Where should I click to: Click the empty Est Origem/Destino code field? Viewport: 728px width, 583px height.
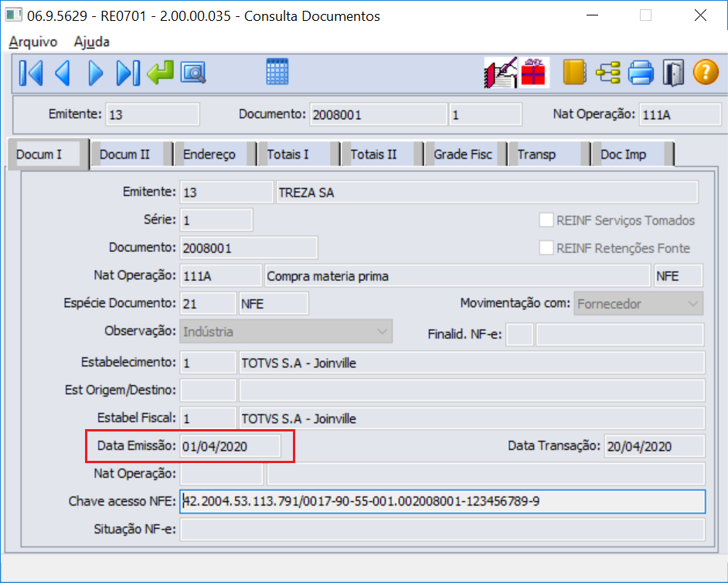point(208,390)
